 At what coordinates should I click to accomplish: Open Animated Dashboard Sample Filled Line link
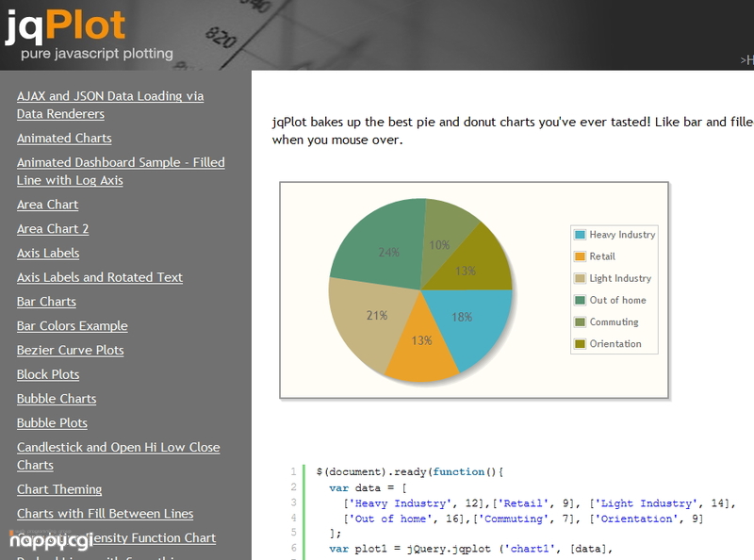[121, 172]
